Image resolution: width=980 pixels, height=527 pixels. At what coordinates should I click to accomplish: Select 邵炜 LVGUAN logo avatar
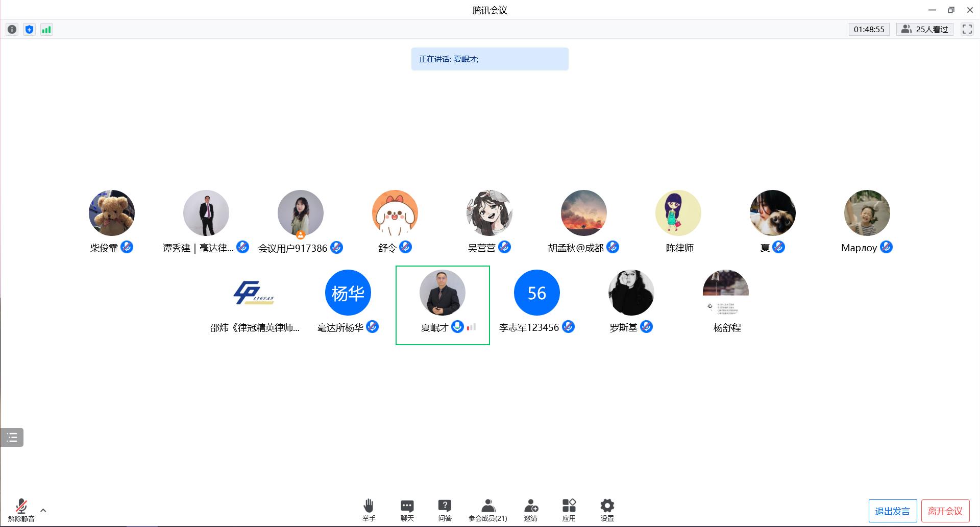pyautogui.click(x=254, y=293)
